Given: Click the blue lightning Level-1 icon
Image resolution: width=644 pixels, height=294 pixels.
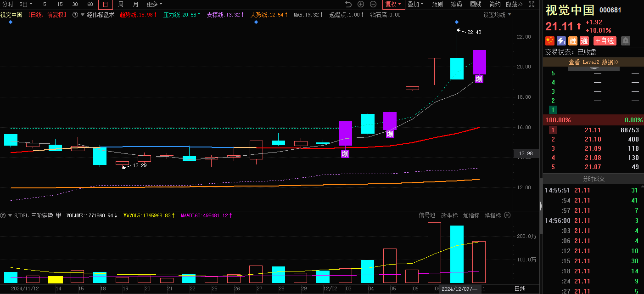Looking at the screenshot, I should pos(561,40).
